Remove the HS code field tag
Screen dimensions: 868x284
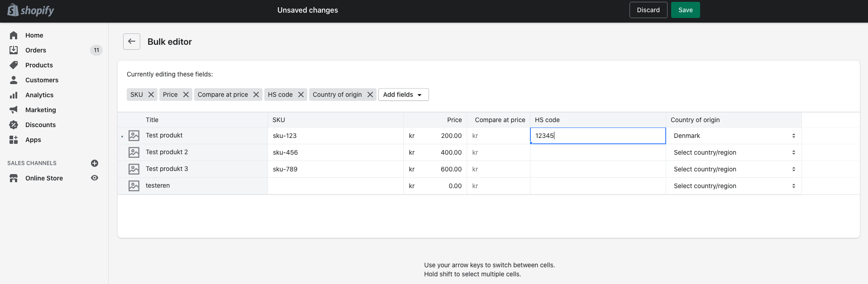coord(301,95)
